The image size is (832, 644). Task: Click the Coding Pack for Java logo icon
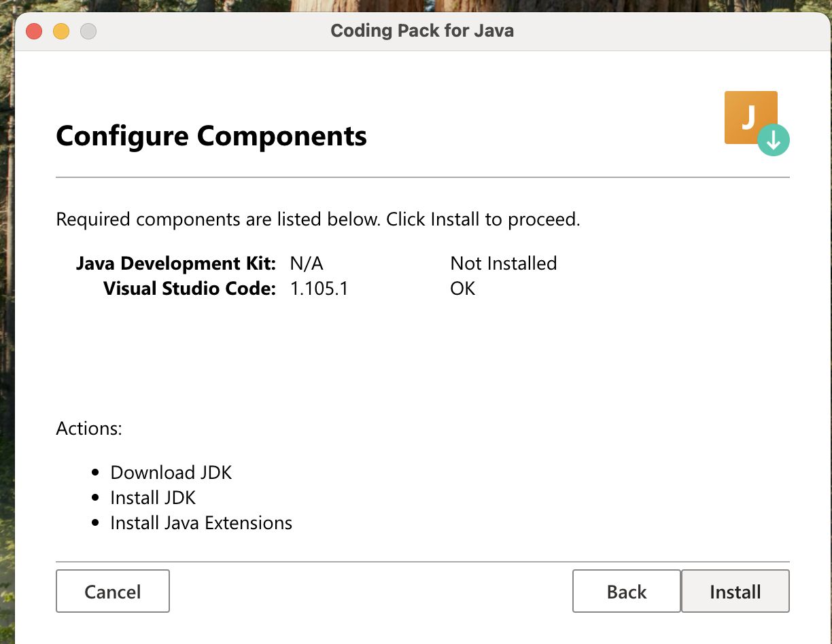[x=751, y=118]
